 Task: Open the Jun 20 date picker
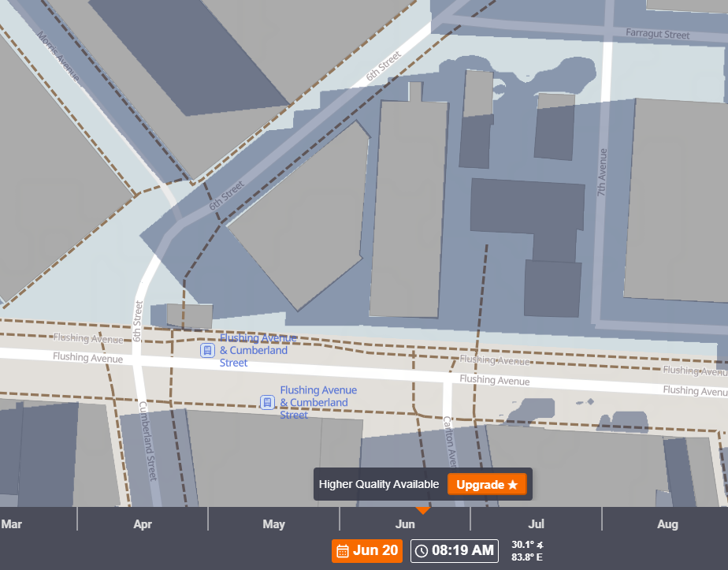367,550
